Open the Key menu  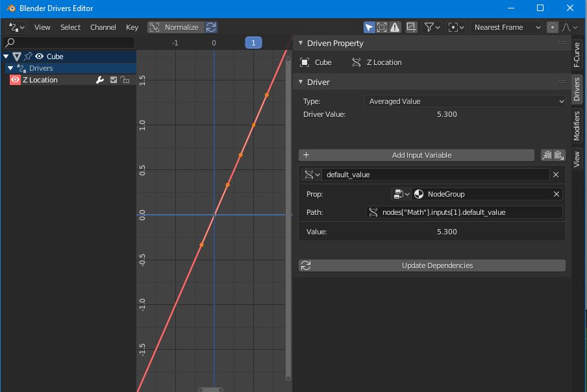point(132,27)
